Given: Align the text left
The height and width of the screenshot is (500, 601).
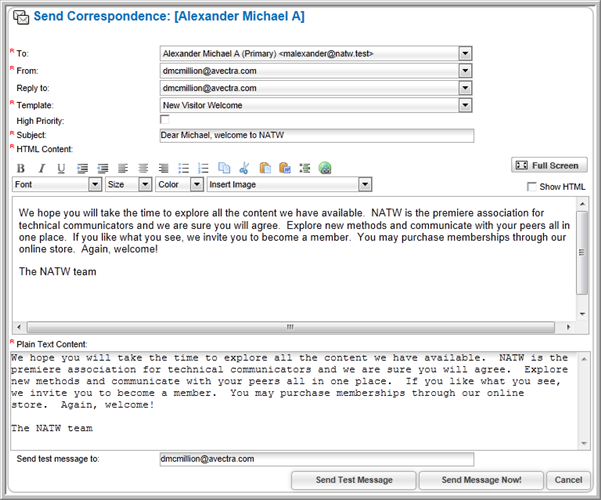Looking at the screenshot, I should (x=123, y=168).
